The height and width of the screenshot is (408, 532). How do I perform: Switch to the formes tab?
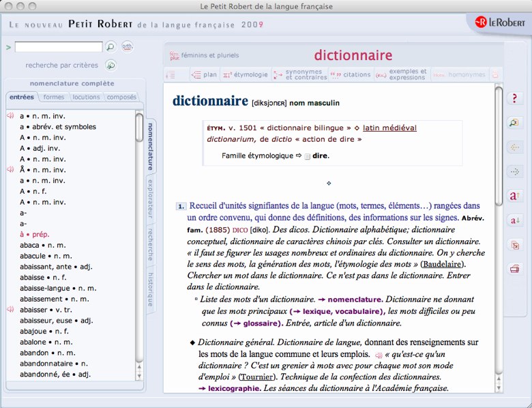54,97
